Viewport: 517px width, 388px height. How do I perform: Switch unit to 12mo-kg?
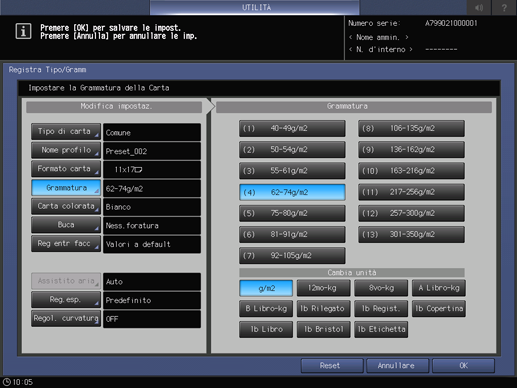[323, 288]
